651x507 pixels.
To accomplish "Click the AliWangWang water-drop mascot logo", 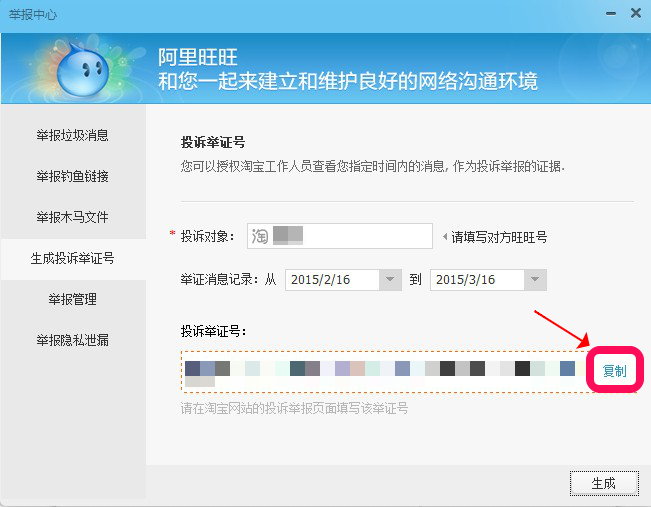I will point(83,69).
